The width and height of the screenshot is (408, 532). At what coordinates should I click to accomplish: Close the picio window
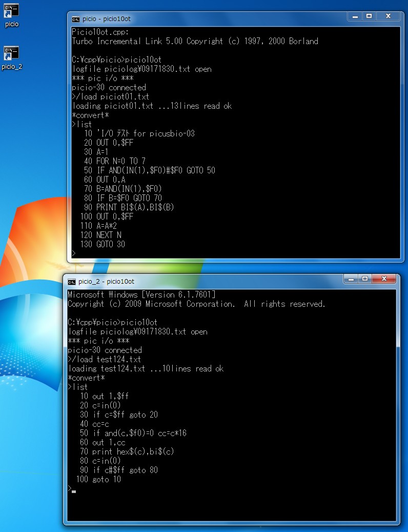(x=389, y=16)
